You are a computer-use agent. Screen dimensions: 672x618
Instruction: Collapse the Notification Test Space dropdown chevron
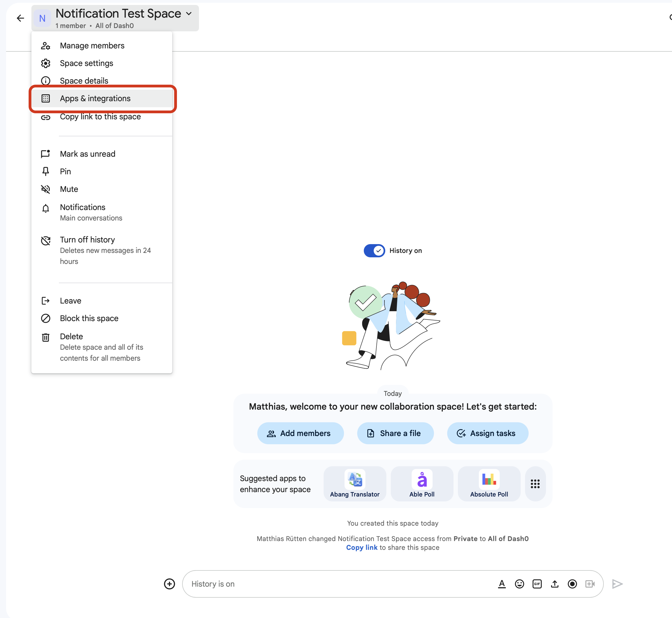pos(189,14)
